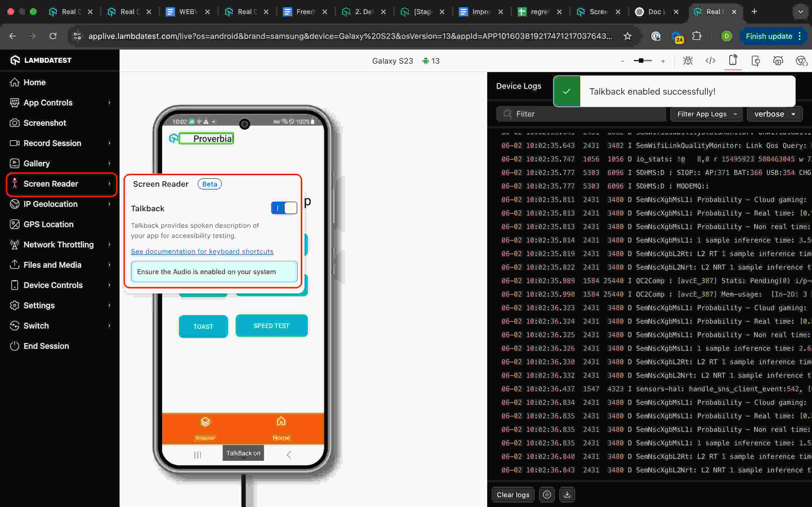Select End Session in the sidebar

click(x=46, y=346)
